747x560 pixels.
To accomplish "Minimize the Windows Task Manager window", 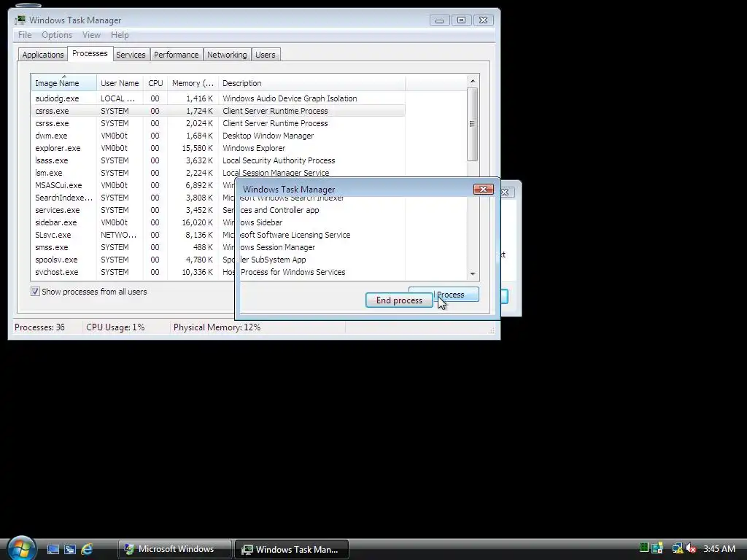I will click(439, 20).
